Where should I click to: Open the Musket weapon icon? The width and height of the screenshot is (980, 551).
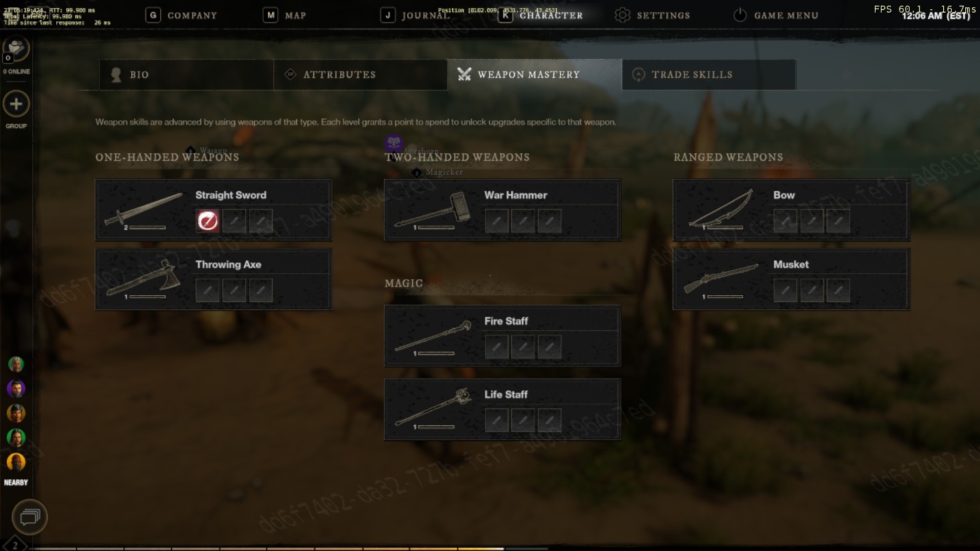tap(721, 279)
